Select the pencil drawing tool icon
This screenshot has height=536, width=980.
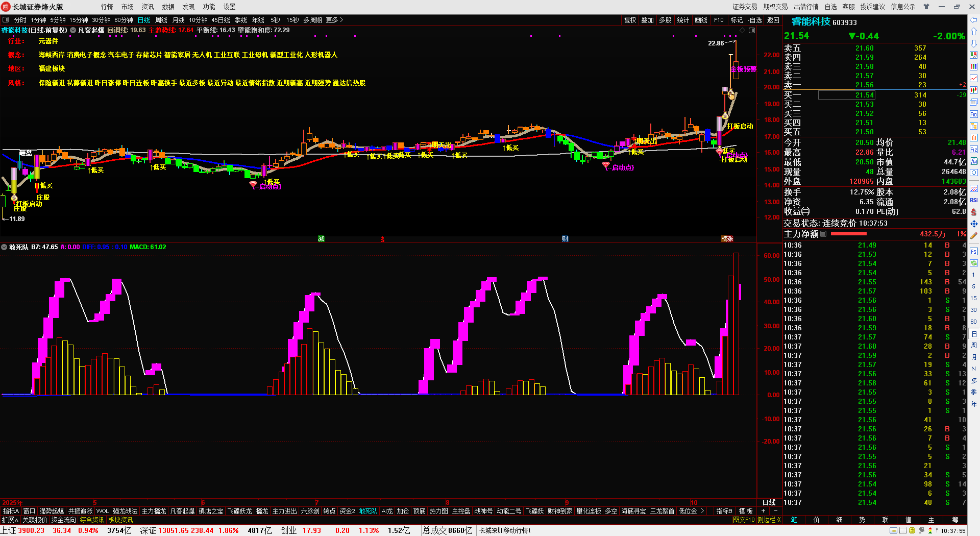tap(974, 235)
